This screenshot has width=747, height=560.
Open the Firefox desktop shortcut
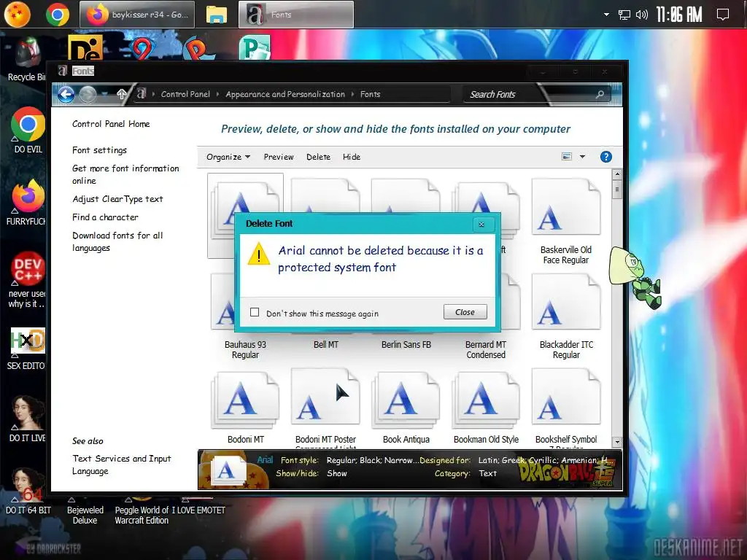point(27,202)
